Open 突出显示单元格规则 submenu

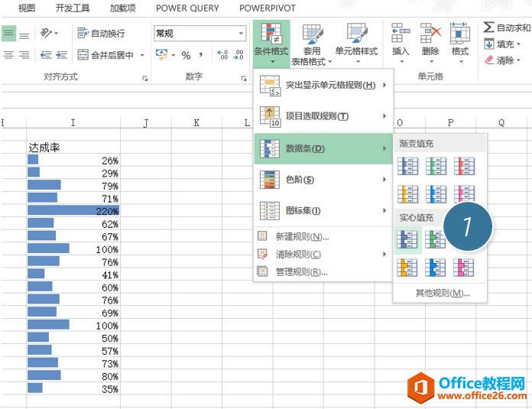[x=323, y=85]
